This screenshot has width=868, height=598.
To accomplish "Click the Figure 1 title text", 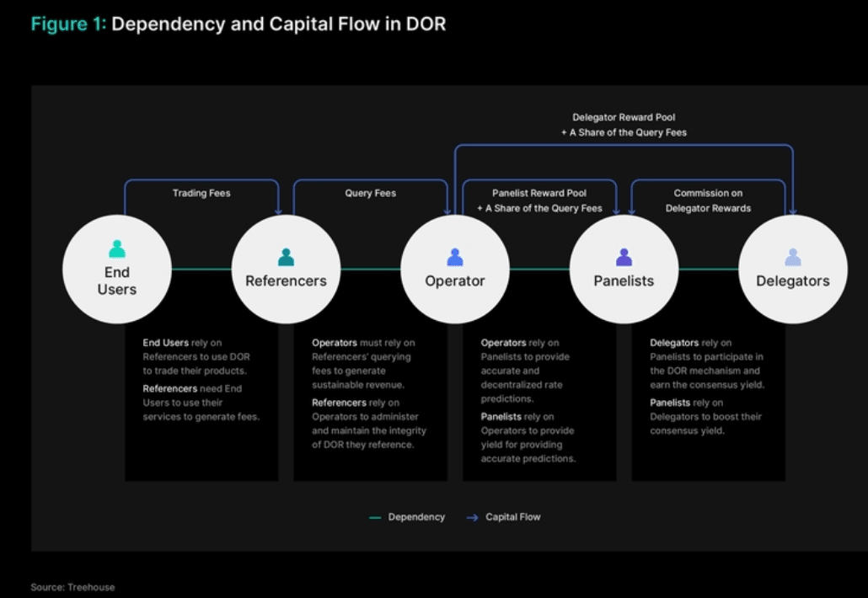I will pos(238,24).
